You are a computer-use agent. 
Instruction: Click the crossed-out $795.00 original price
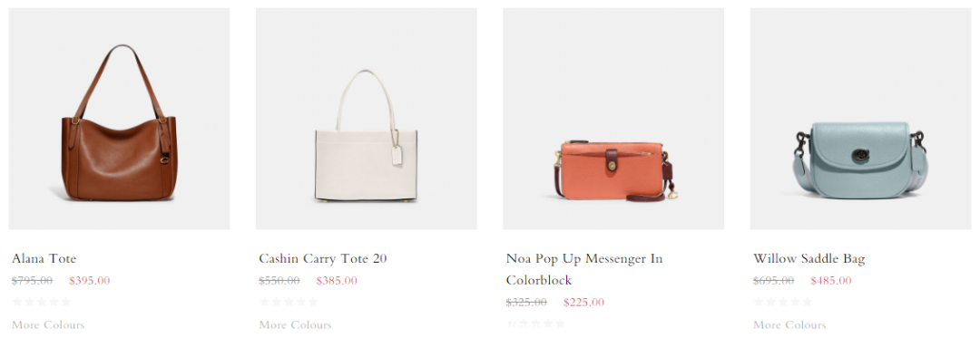[32, 281]
